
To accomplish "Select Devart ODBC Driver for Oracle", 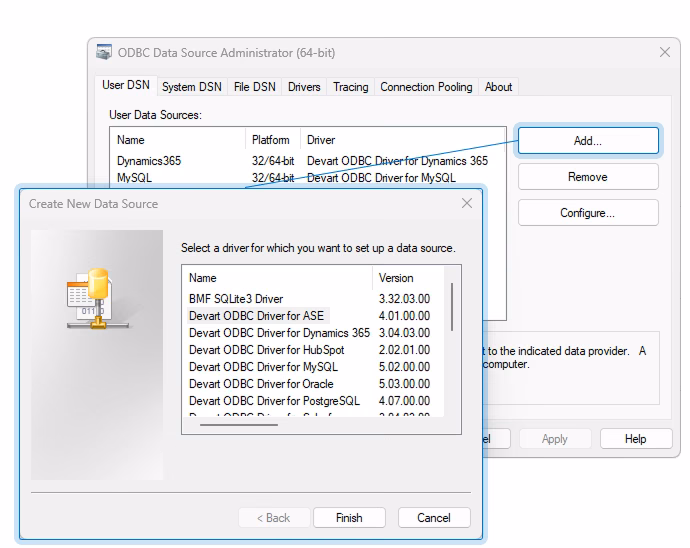I will pyautogui.click(x=261, y=384).
